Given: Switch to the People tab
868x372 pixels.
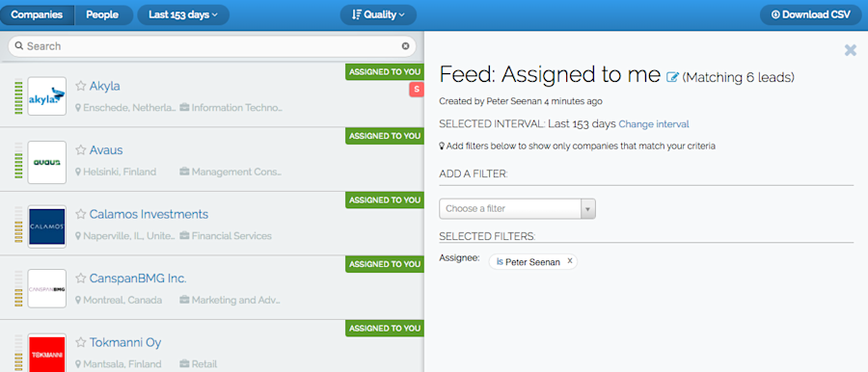Looking at the screenshot, I should point(102,15).
